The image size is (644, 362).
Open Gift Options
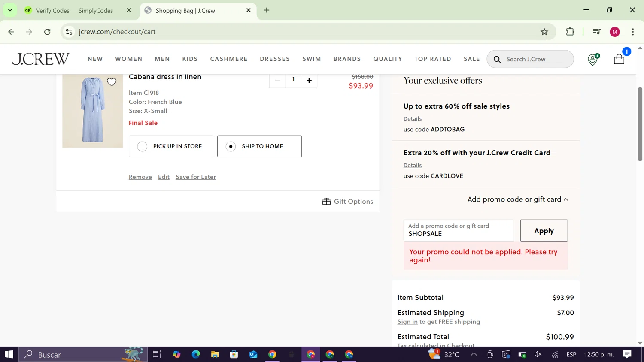tap(348, 201)
